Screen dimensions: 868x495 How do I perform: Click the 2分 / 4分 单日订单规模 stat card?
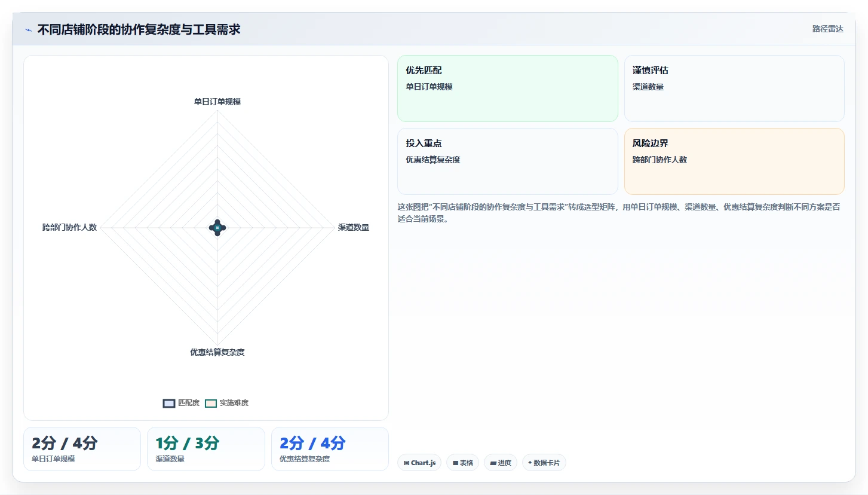82,449
